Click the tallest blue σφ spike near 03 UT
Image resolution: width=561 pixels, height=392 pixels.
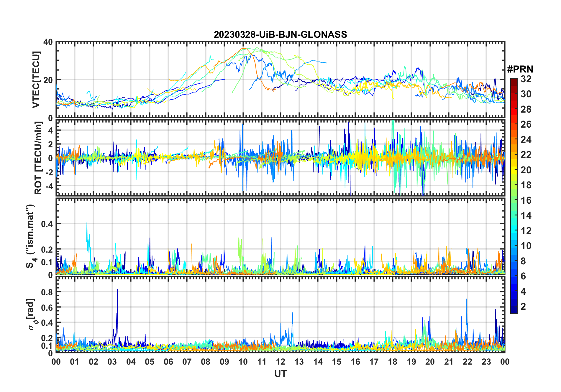[x=117, y=290]
